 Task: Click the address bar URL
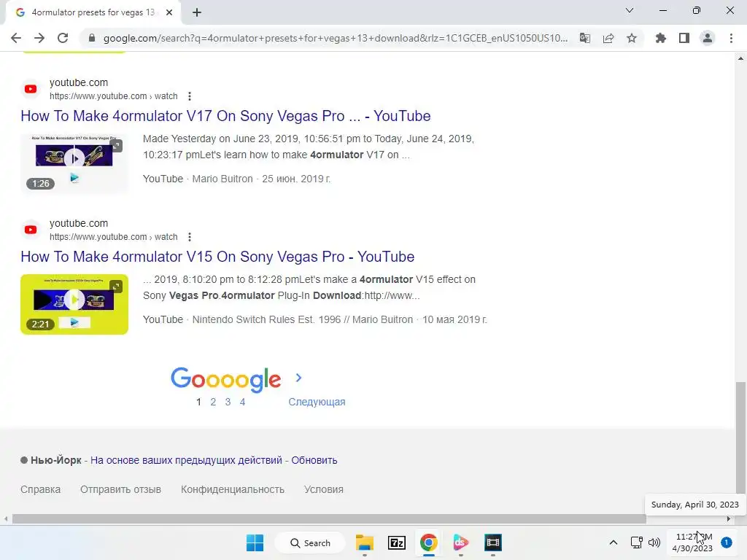[x=335, y=38]
